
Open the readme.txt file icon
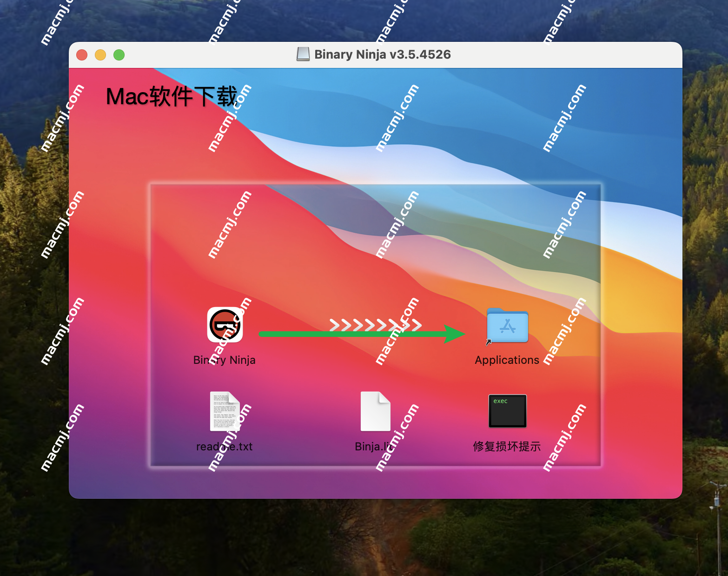(225, 411)
